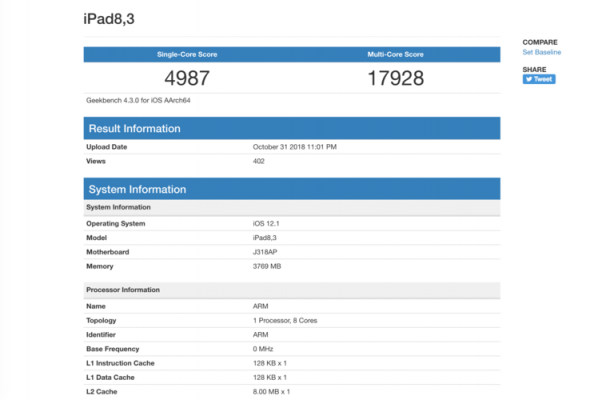
Task: Click the Base Frequency label
Action: click(x=113, y=349)
